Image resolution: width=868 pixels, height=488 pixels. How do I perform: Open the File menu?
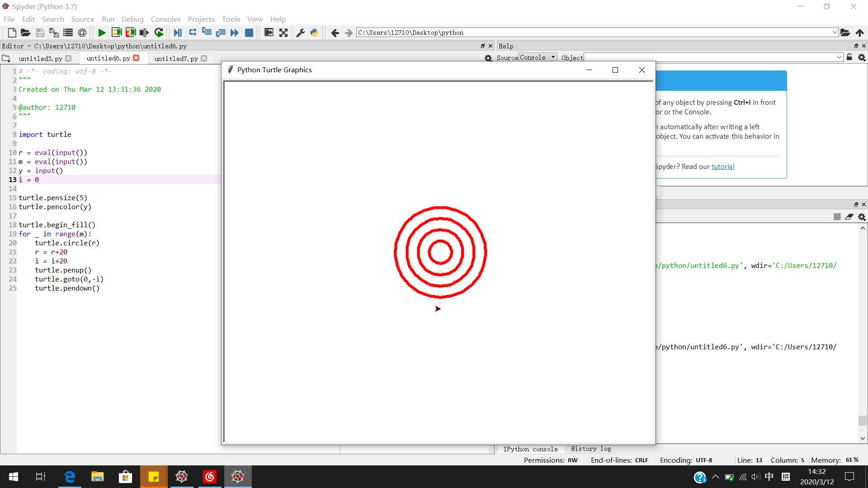tap(9, 19)
